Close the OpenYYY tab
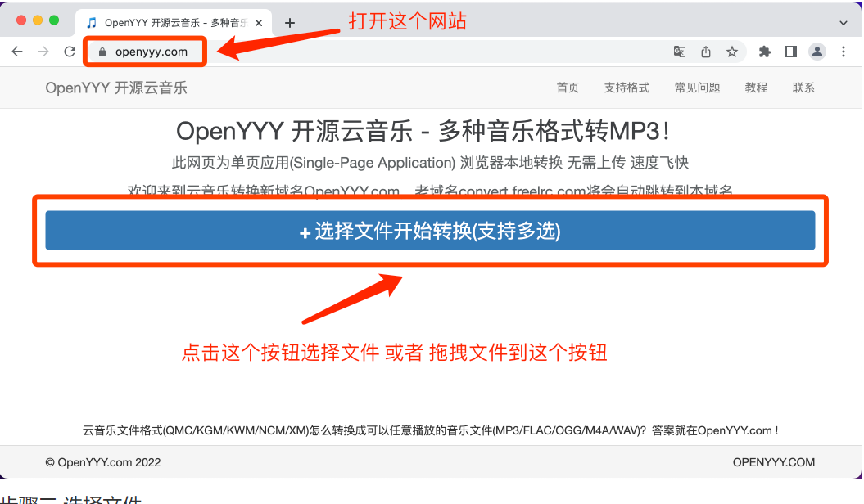Screen dimensions: 864x504 pos(259,23)
